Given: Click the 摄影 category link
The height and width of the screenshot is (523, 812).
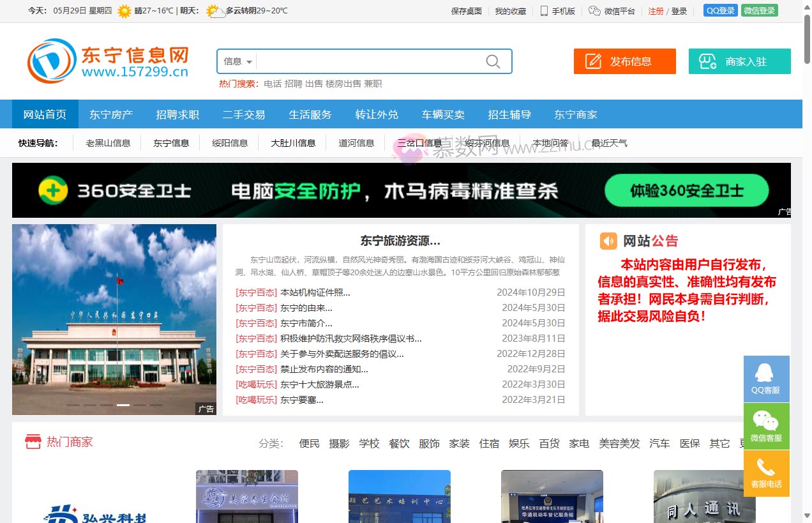Looking at the screenshot, I should coord(340,443).
